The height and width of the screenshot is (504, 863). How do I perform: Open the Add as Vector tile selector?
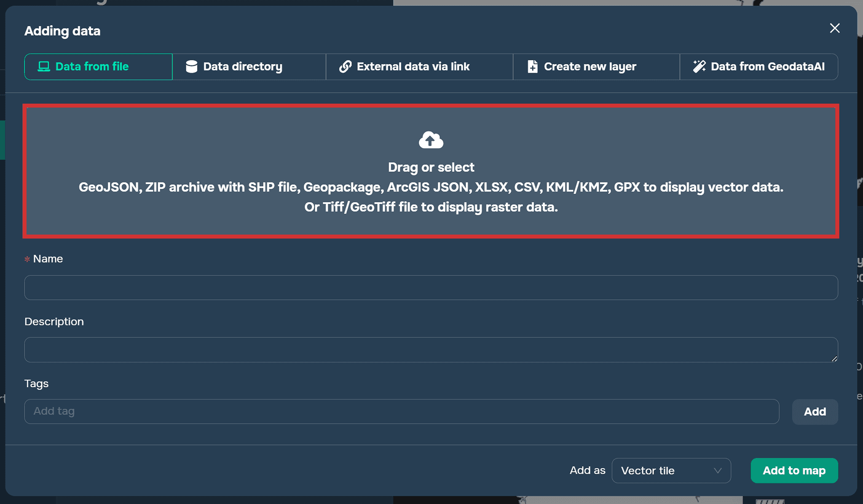pos(670,471)
